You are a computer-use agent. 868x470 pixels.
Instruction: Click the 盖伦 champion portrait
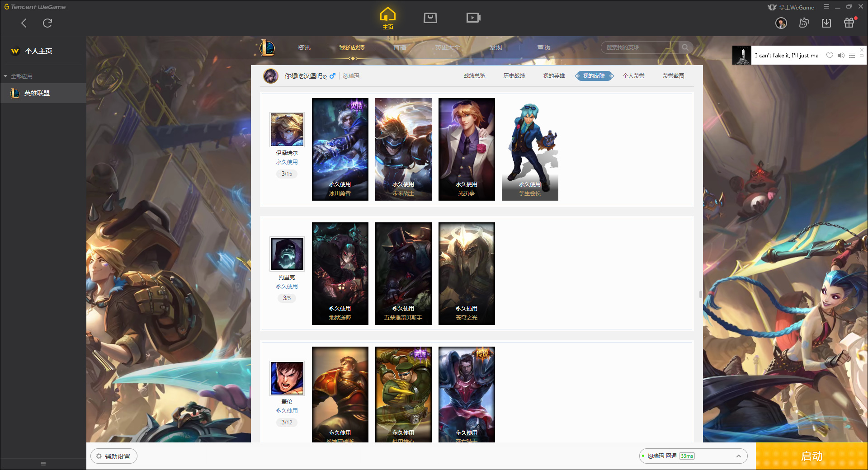click(287, 378)
